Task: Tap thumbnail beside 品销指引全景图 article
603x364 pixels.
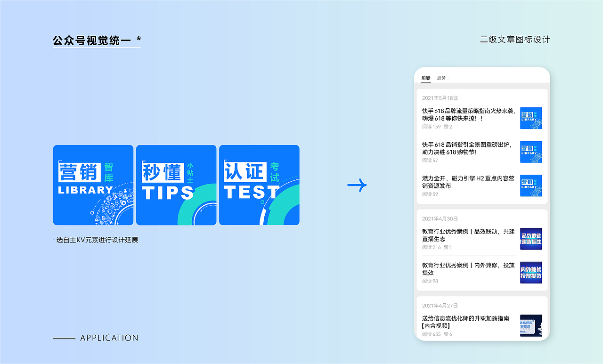Action: click(531, 152)
